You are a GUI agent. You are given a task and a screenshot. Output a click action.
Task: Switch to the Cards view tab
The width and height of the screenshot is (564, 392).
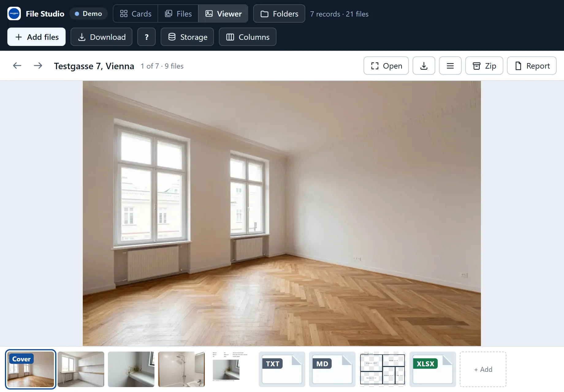[135, 14]
